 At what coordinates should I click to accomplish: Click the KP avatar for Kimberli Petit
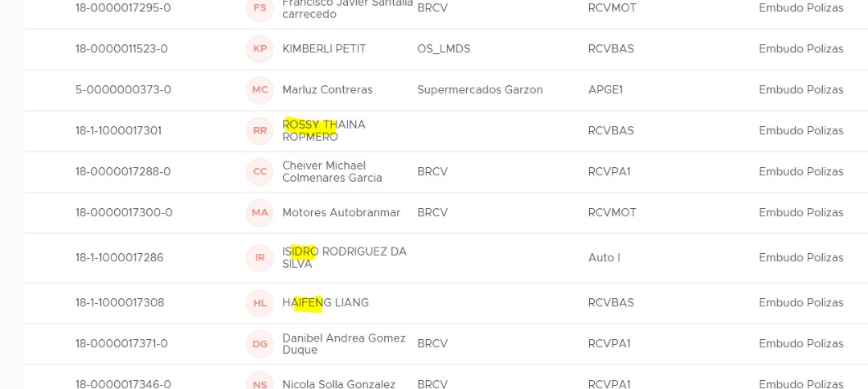click(260, 49)
